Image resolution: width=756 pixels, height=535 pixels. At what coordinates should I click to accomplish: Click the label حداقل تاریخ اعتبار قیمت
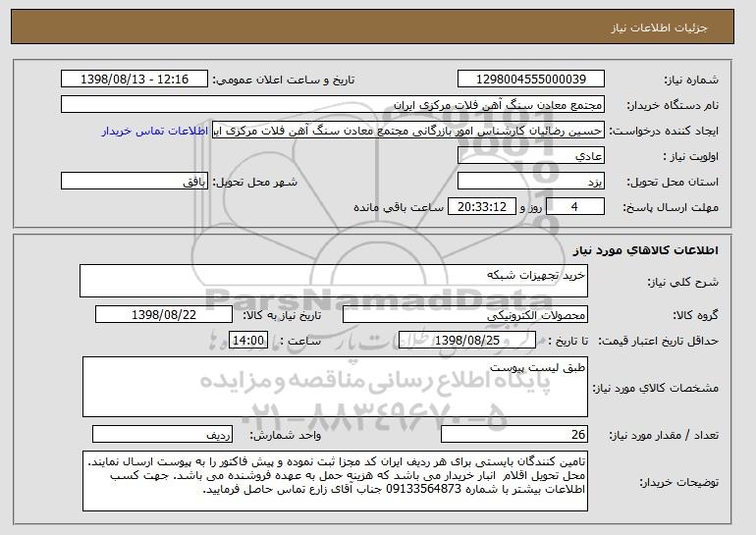coord(659,341)
